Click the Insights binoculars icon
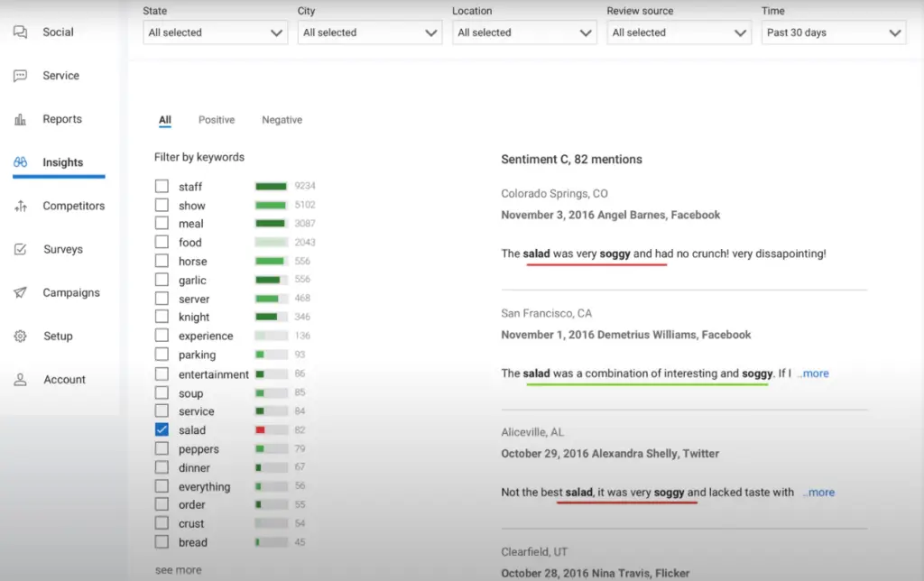The height and width of the screenshot is (581, 924). [x=20, y=162]
